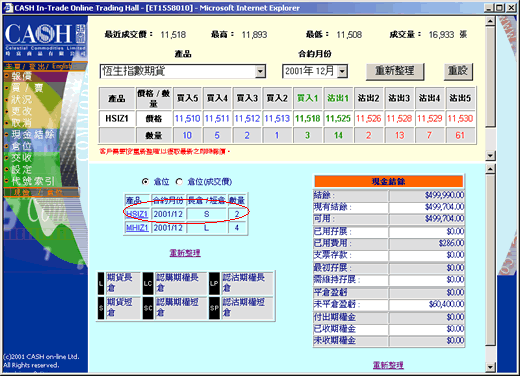520x376 pixels.
Task: Open 取消 cancel order in the sidebar
Action: (x=22, y=123)
